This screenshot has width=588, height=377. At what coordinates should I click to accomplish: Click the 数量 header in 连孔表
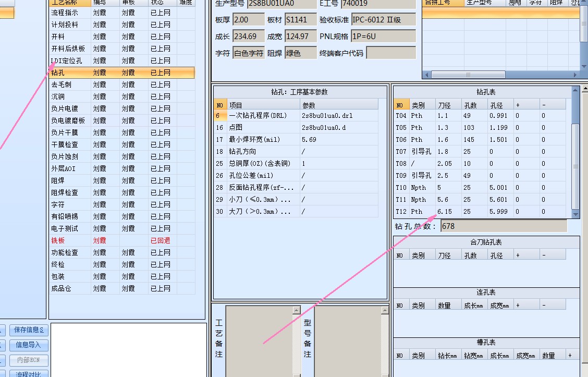[x=448, y=306]
